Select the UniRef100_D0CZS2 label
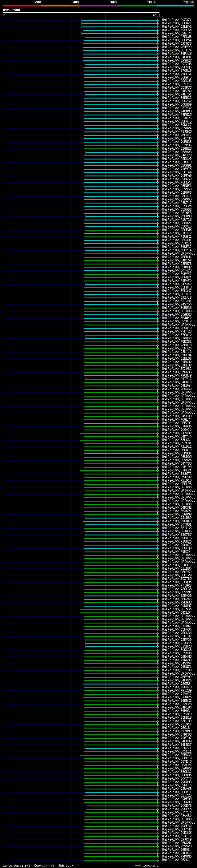Viewport: 197px width, 868px height. tap(176, 101)
